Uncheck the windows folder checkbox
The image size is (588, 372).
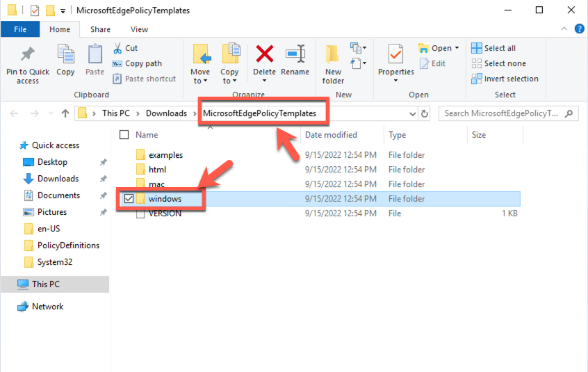(x=128, y=199)
